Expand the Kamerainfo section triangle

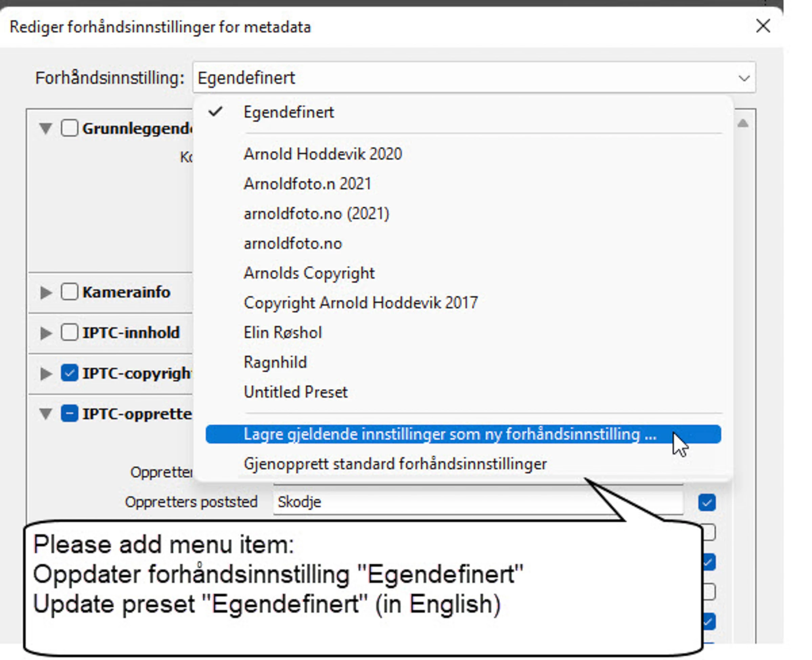(x=46, y=292)
